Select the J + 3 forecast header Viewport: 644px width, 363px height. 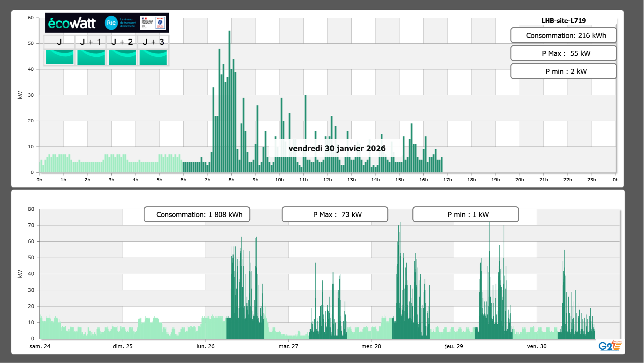[x=153, y=42]
